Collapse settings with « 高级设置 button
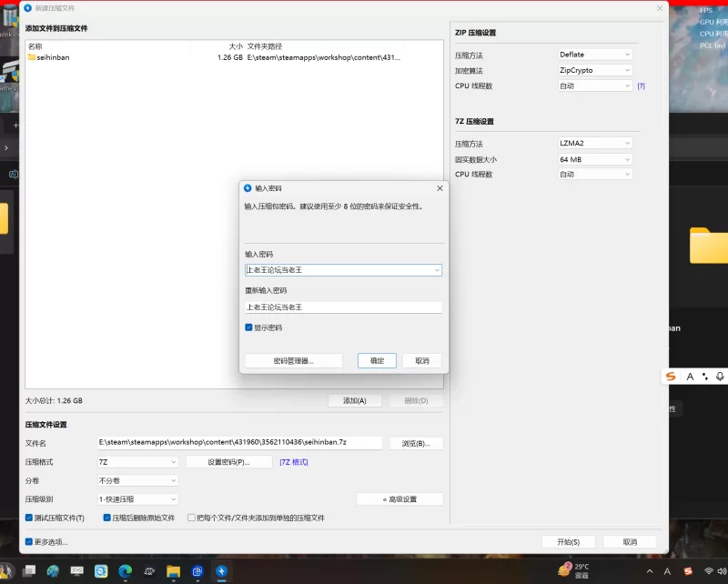Screen dimensions: 728x584 coord(399,499)
